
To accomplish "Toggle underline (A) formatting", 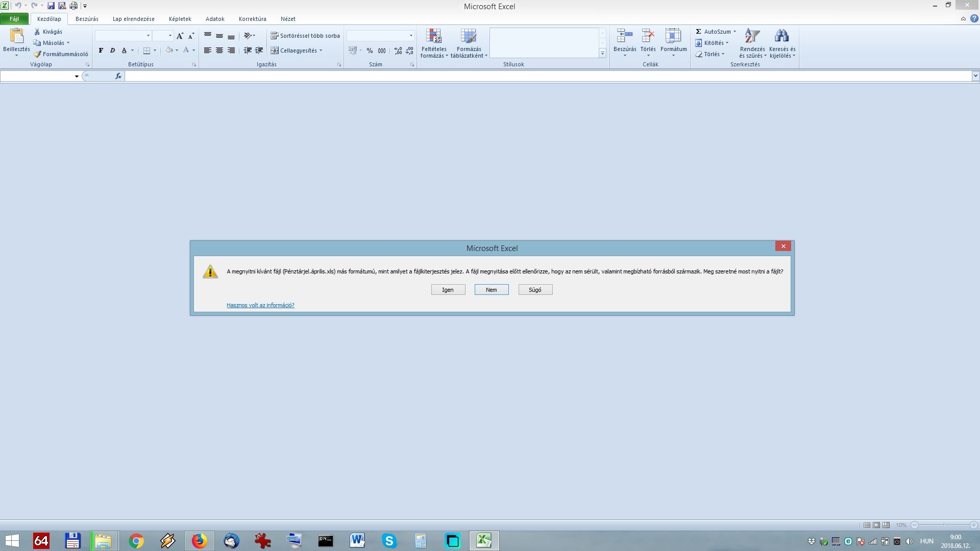I will click(x=124, y=51).
